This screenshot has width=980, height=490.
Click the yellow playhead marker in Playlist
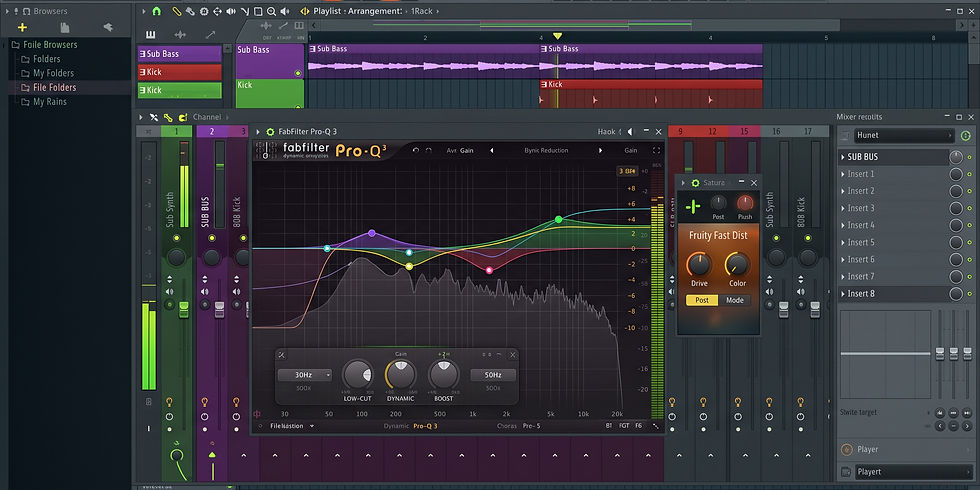pyautogui.click(x=558, y=36)
